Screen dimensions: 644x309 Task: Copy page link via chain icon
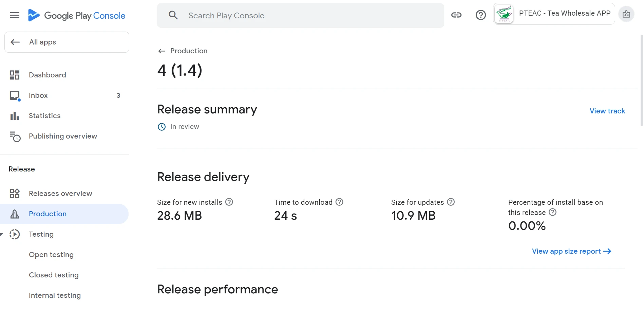(x=456, y=15)
